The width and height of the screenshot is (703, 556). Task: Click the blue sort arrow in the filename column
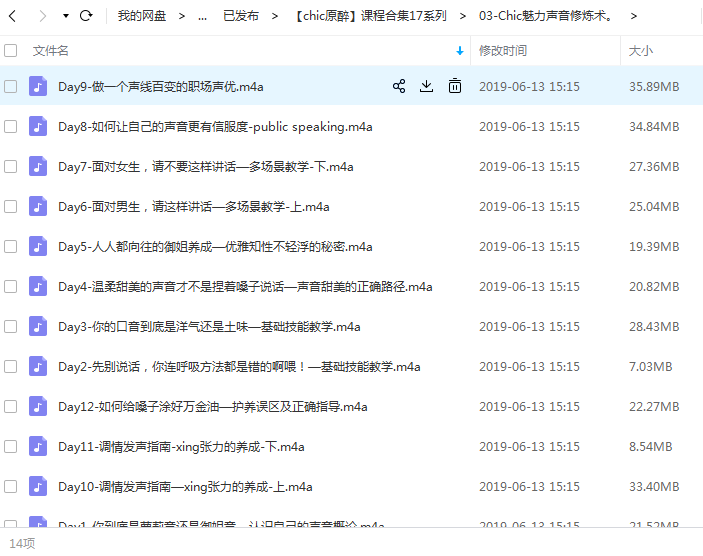coord(460,50)
